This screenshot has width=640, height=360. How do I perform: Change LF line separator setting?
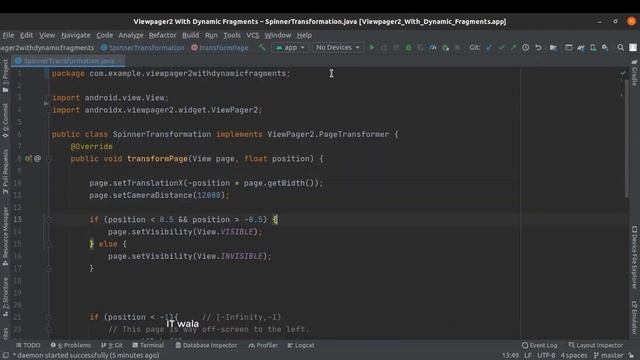coord(528,356)
